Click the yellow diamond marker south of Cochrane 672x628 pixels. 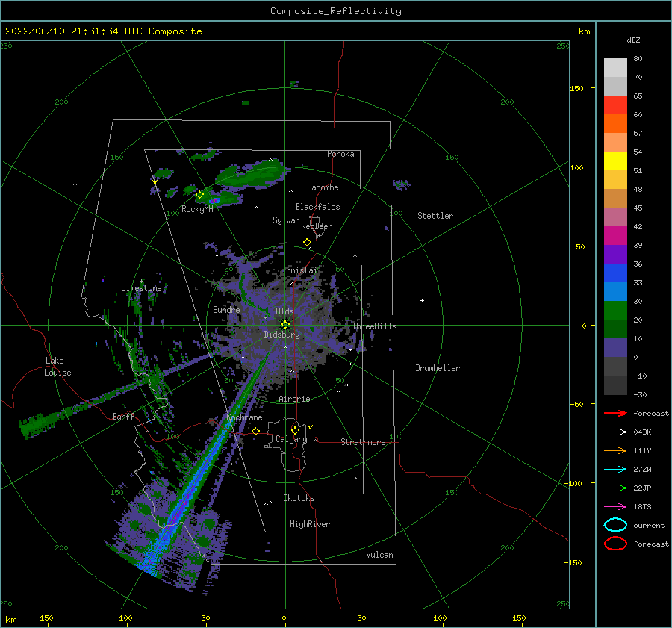[256, 431]
